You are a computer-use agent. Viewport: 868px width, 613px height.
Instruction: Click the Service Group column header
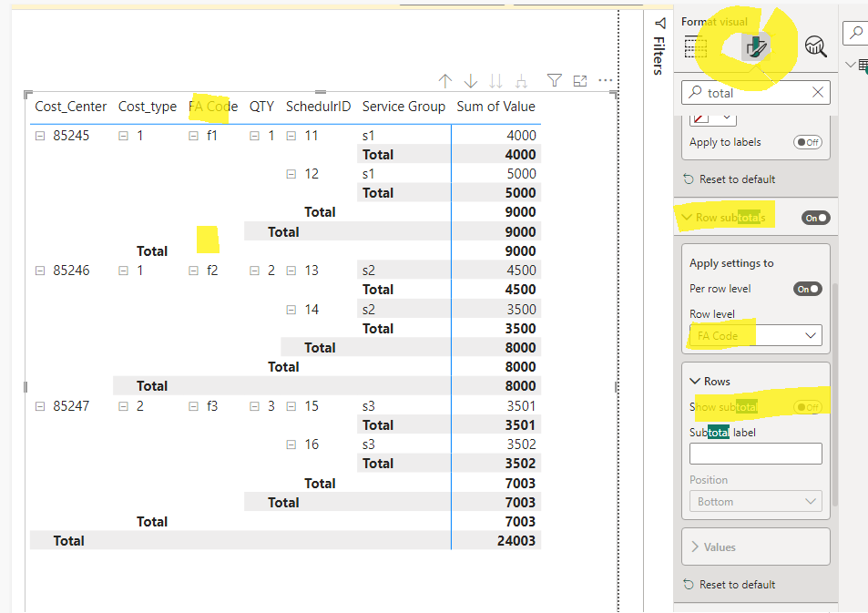tap(403, 107)
